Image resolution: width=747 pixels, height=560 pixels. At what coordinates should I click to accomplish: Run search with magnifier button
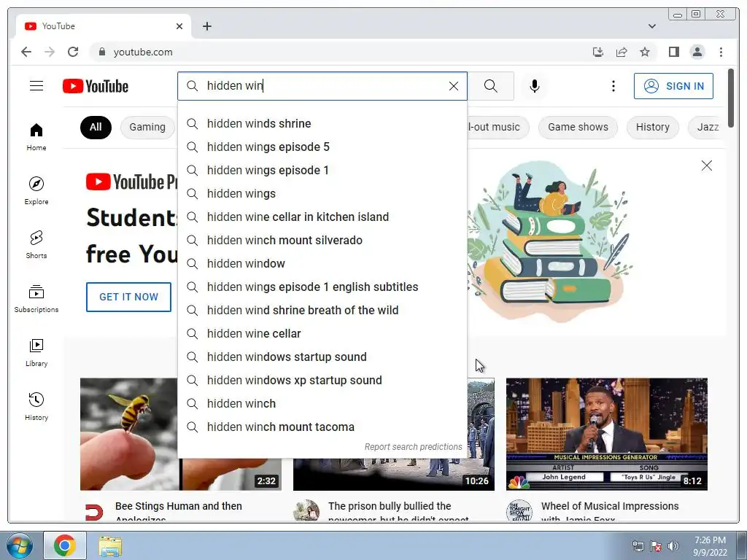click(491, 86)
